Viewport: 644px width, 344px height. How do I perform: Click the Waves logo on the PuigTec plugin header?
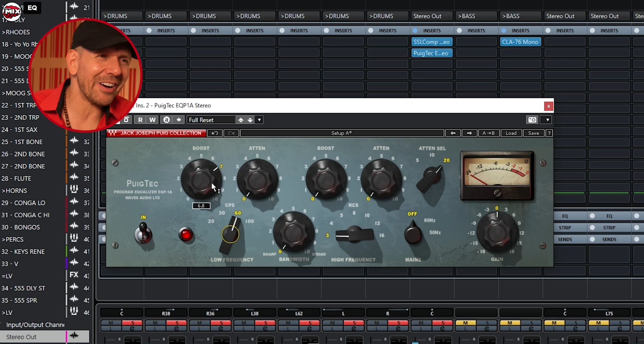pyautogui.click(x=112, y=133)
